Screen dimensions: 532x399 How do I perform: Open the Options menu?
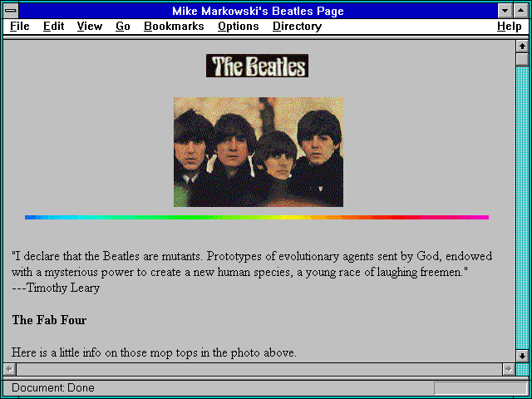[239, 27]
